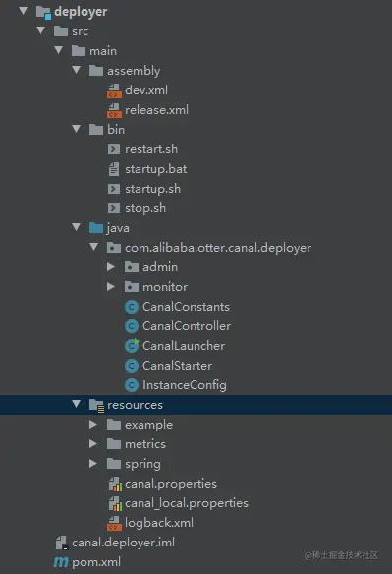The width and height of the screenshot is (392, 574).
Task: Expand the spring folder
Action: click(93, 464)
